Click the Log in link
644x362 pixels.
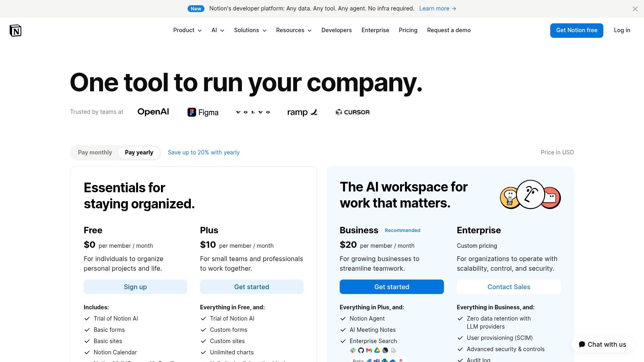622,30
